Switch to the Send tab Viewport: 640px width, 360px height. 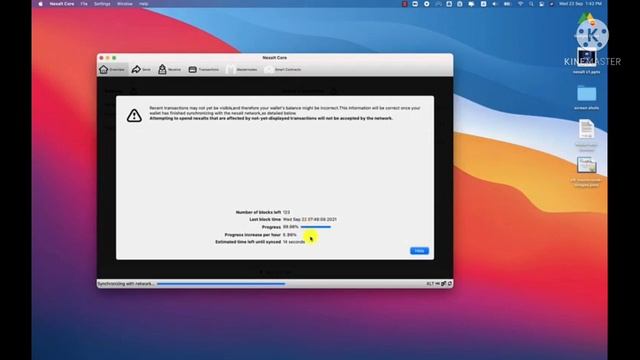[141, 69]
